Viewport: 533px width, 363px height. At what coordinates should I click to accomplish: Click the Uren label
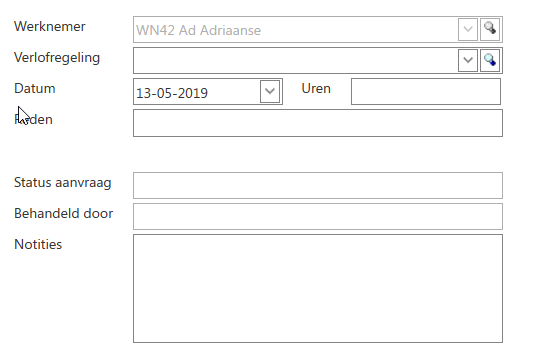316,88
